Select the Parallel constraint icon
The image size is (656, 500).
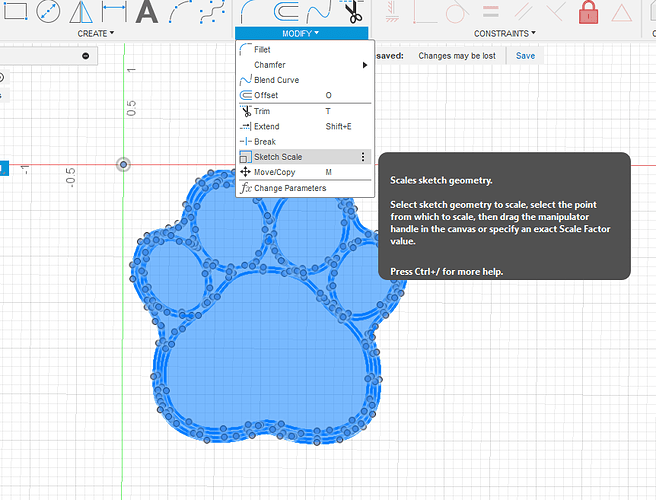[523, 11]
